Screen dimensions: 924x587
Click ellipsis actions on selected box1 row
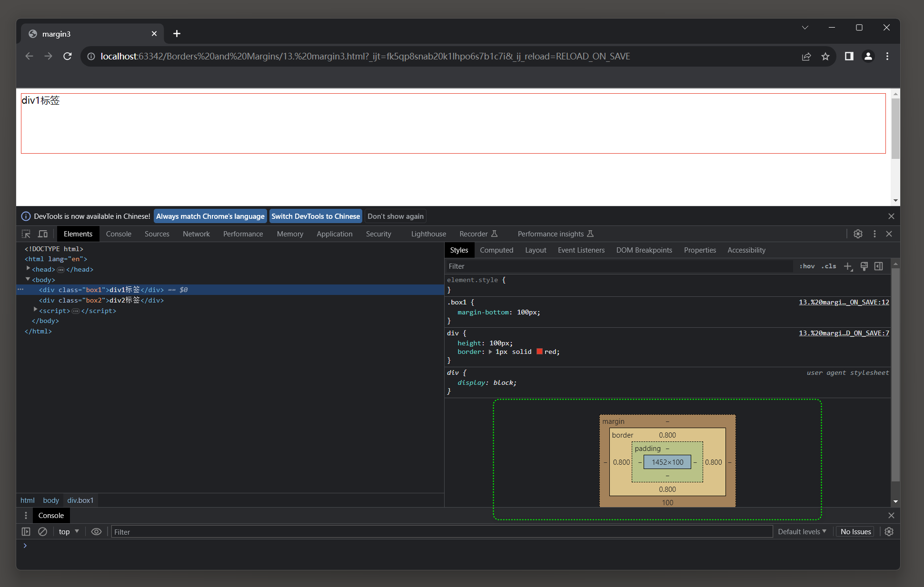coord(20,289)
